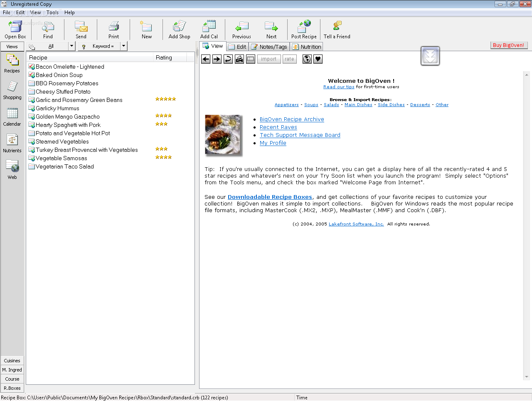Click Tell a Friend icon

coord(337,30)
